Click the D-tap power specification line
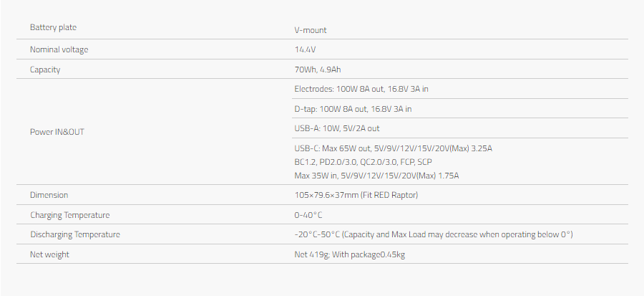644x296 pixels. (x=353, y=109)
